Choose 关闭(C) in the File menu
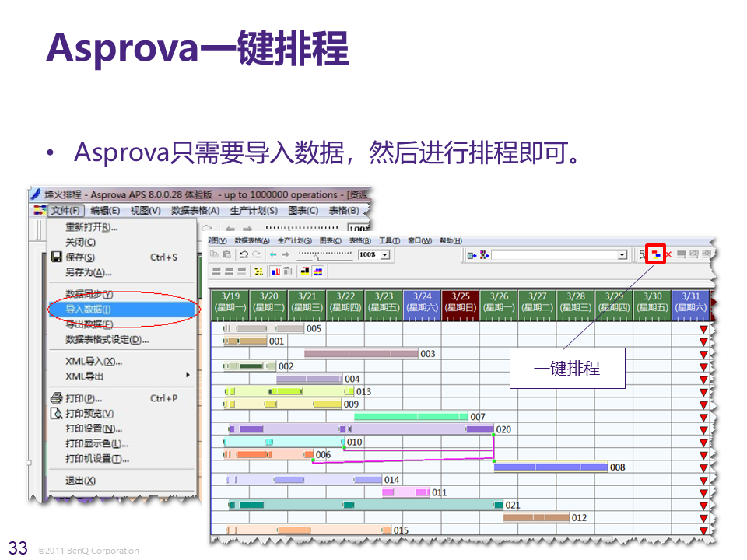 80,243
